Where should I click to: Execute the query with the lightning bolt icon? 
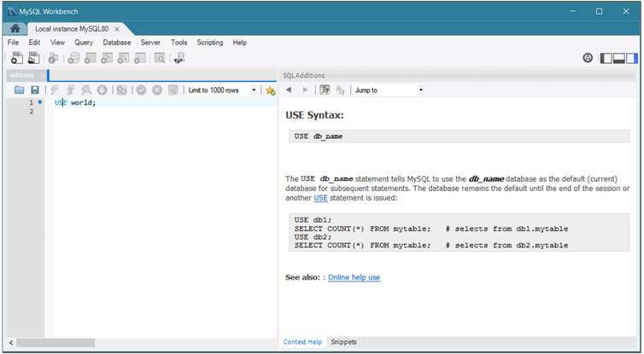coord(56,90)
